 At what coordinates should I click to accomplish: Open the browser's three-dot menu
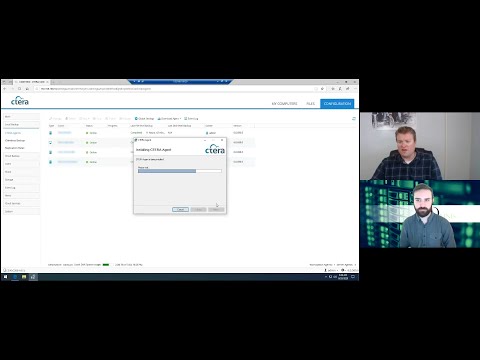[355, 89]
